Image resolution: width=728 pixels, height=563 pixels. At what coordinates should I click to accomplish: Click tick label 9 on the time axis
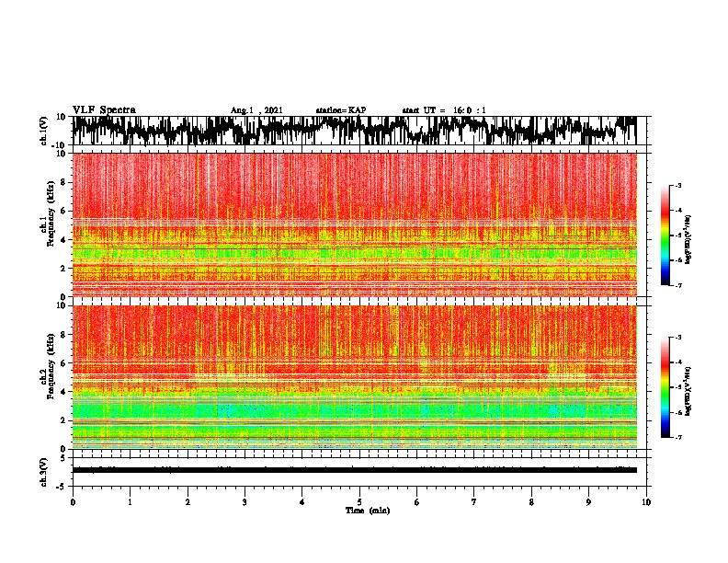(x=588, y=502)
